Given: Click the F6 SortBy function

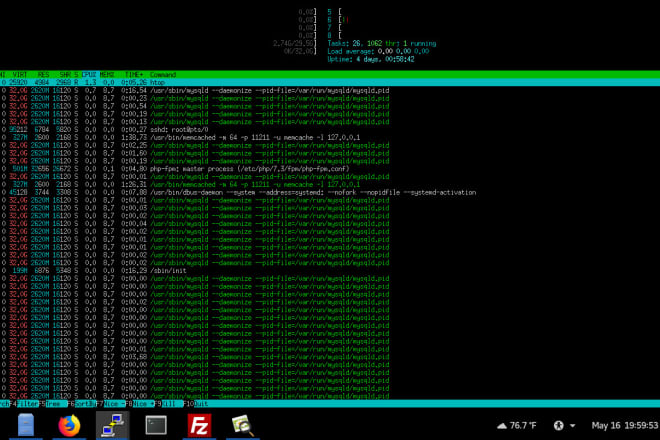Looking at the screenshot, I should point(81,404).
